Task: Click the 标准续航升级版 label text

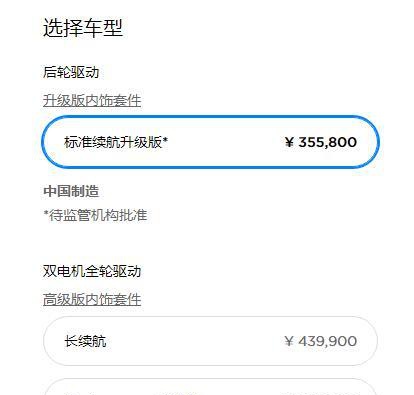Action: [113, 142]
